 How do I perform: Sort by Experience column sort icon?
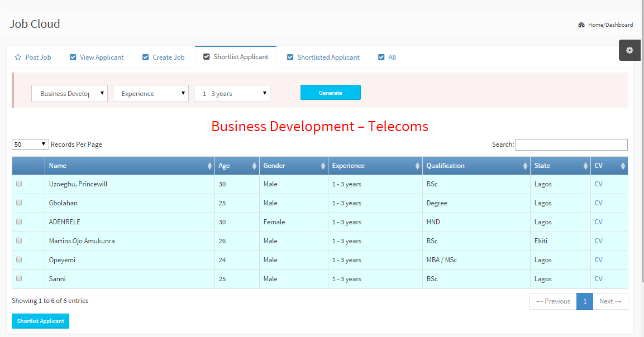pyautogui.click(x=417, y=166)
